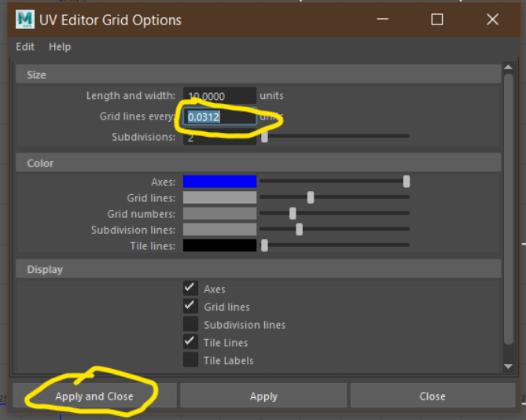This screenshot has width=526, height=420.
Task: Collapse the Size section header
Action: [x=258, y=75]
